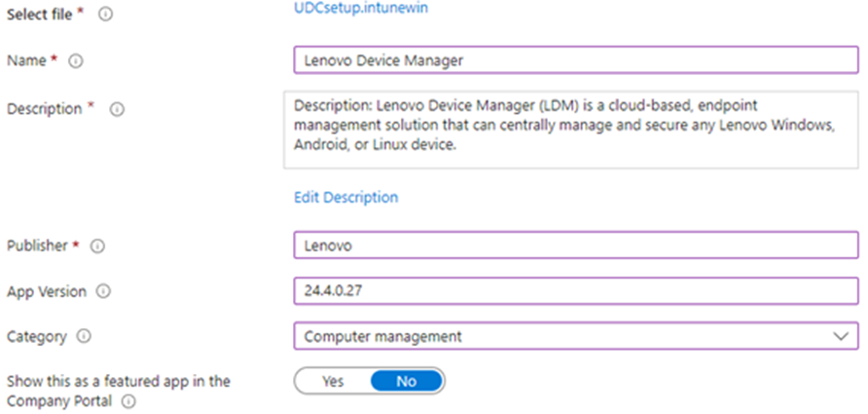Show info tooltip for Name
Viewport: 868px width, 414px height.
[75, 61]
